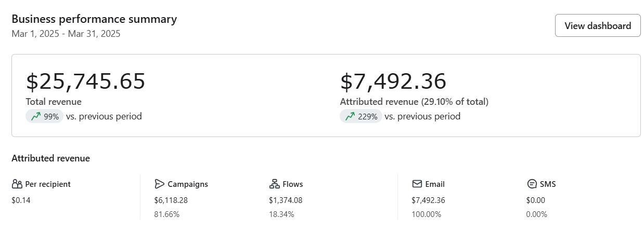
Task: Click the Email 100.00% share value
Action: pyautogui.click(x=426, y=214)
